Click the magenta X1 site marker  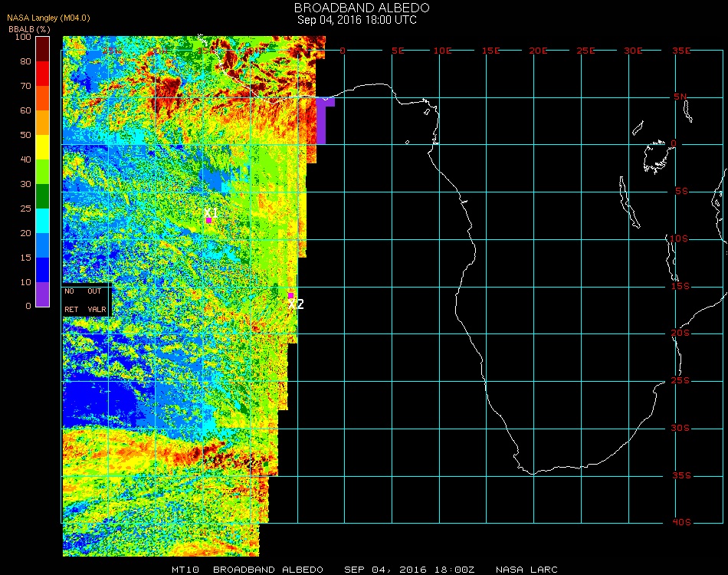(x=208, y=220)
